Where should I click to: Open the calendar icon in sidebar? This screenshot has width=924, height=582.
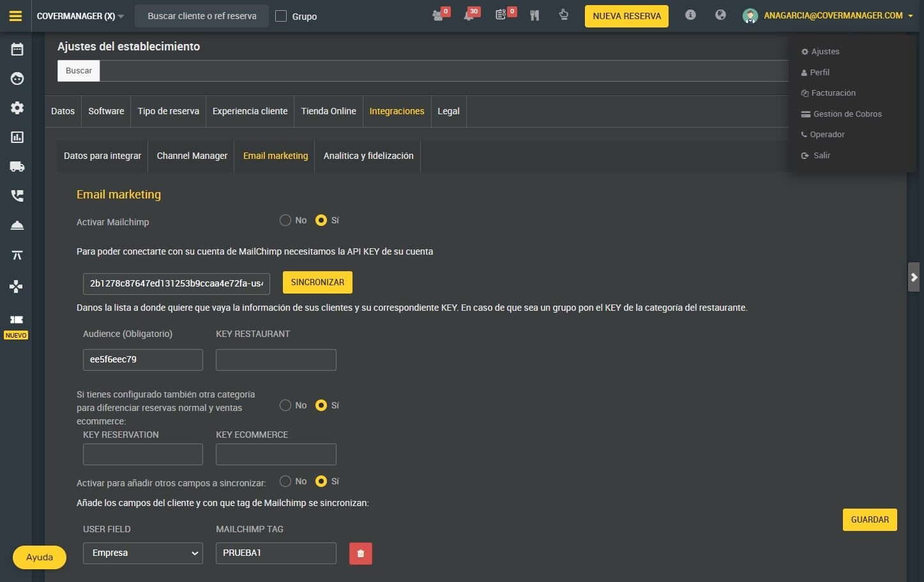tap(17, 49)
